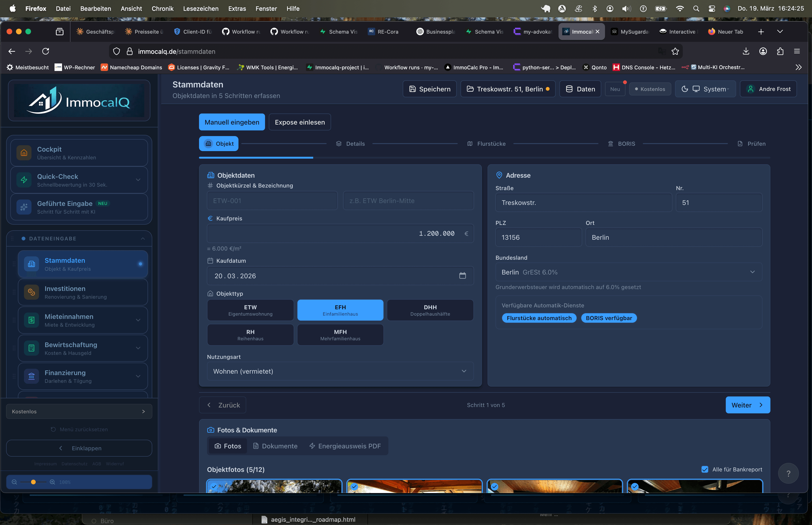Click the Speichern button

(x=430, y=89)
